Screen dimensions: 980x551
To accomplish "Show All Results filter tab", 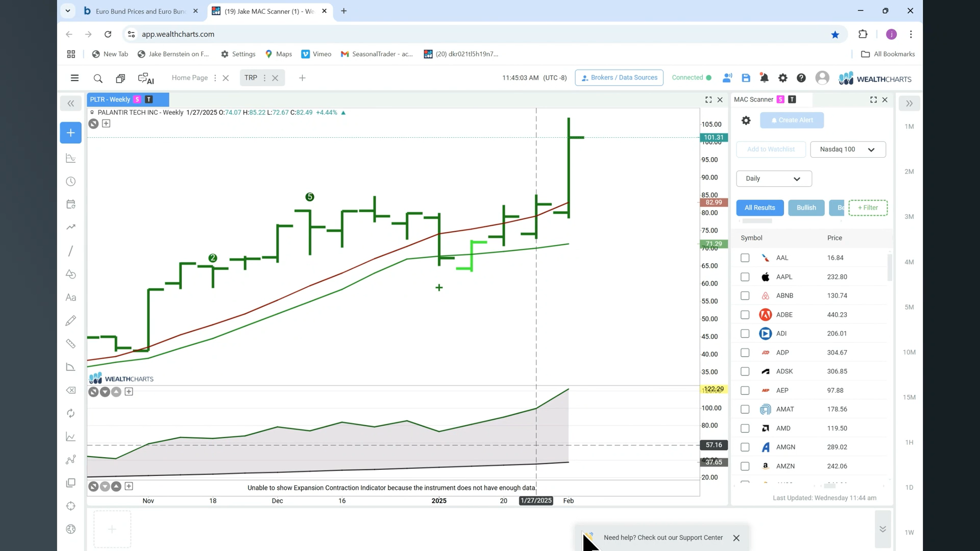I will click(760, 208).
